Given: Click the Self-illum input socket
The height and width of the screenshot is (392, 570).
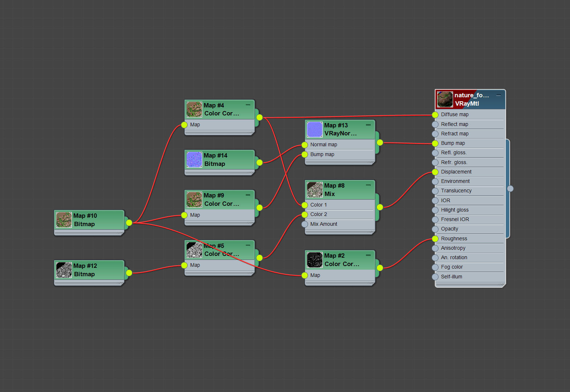Looking at the screenshot, I should 435,277.
